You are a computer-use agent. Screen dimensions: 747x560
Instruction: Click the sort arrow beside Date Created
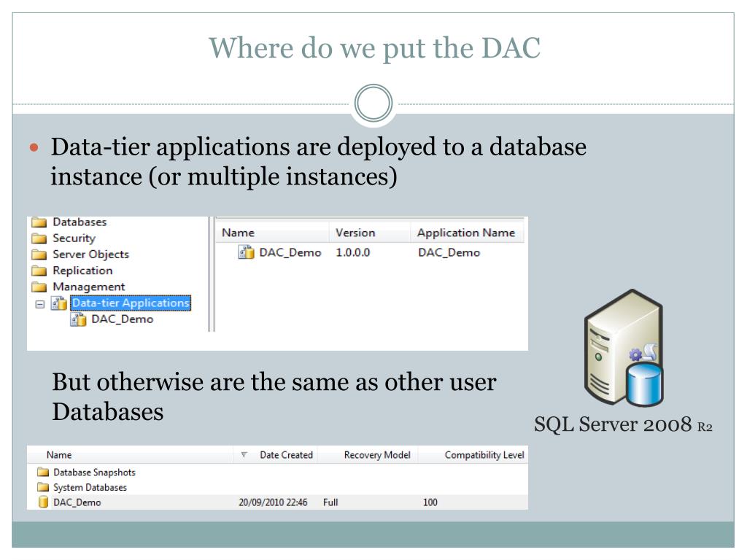[x=244, y=455]
